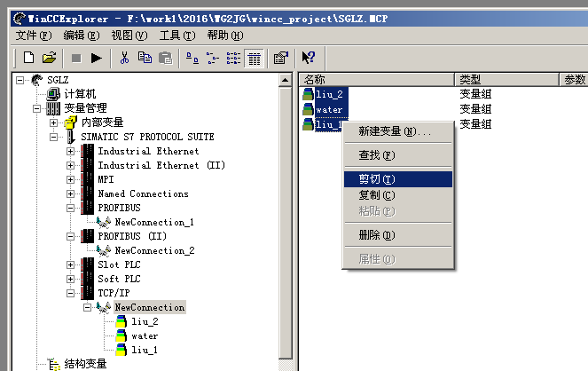The image size is (588, 371).
Task: Collapse the NewConnection node under TCP/IP
Action: click(x=87, y=308)
